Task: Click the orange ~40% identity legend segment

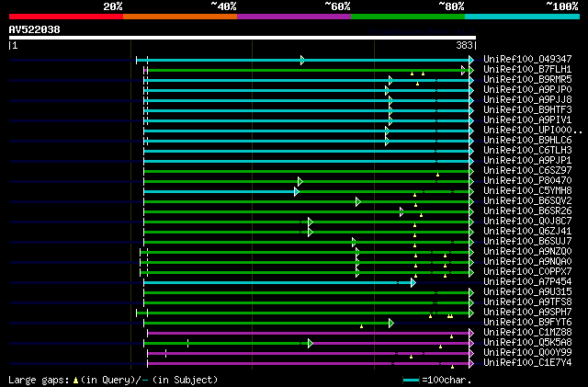Action: [180, 17]
